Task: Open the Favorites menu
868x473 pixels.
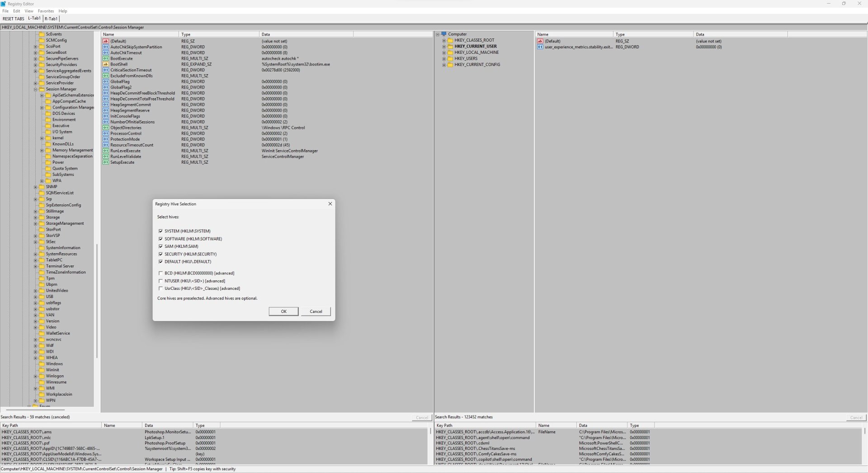Action: [x=46, y=11]
